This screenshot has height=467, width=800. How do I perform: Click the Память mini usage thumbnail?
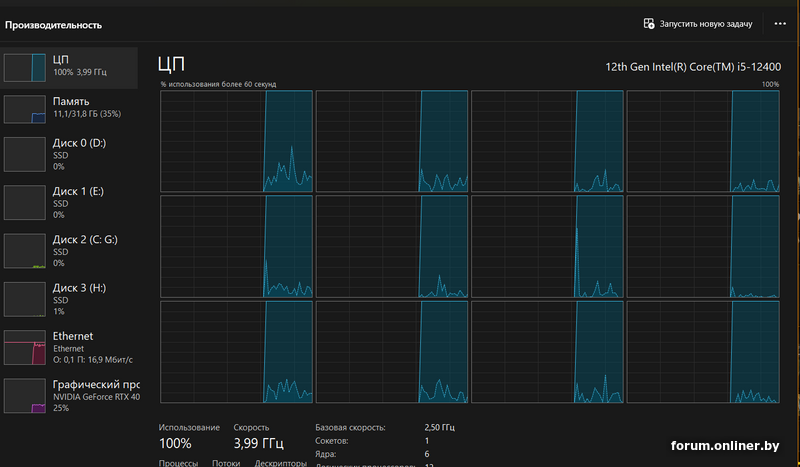click(x=25, y=109)
